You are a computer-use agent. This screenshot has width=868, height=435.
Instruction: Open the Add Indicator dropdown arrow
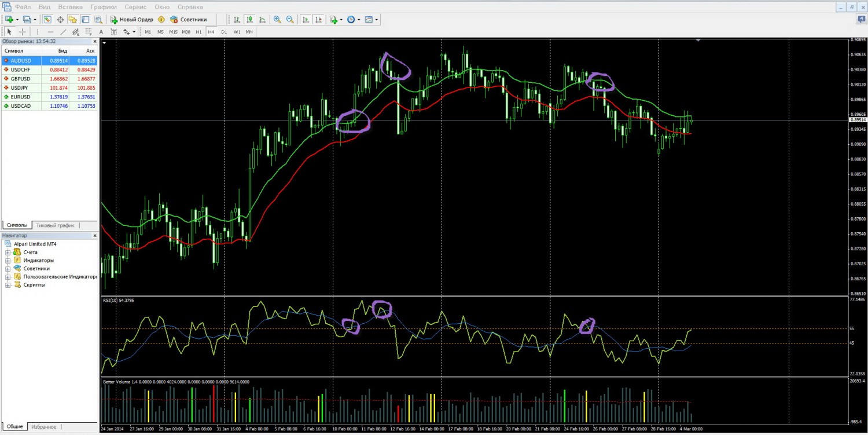[341, 20]
